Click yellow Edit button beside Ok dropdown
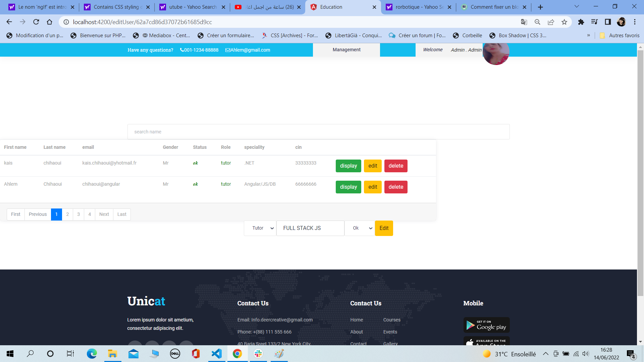644x362 pixels. pyautogui.click(x=384, y=228)
